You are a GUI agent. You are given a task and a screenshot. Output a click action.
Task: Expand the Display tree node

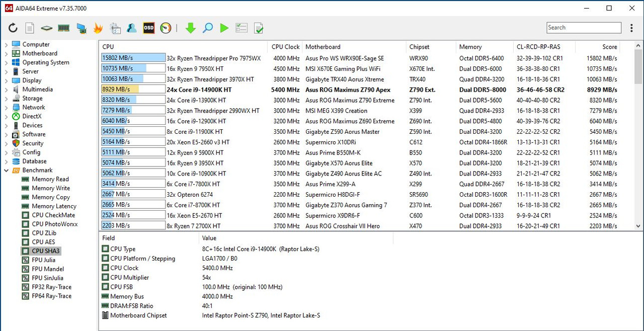click(6, 80)
